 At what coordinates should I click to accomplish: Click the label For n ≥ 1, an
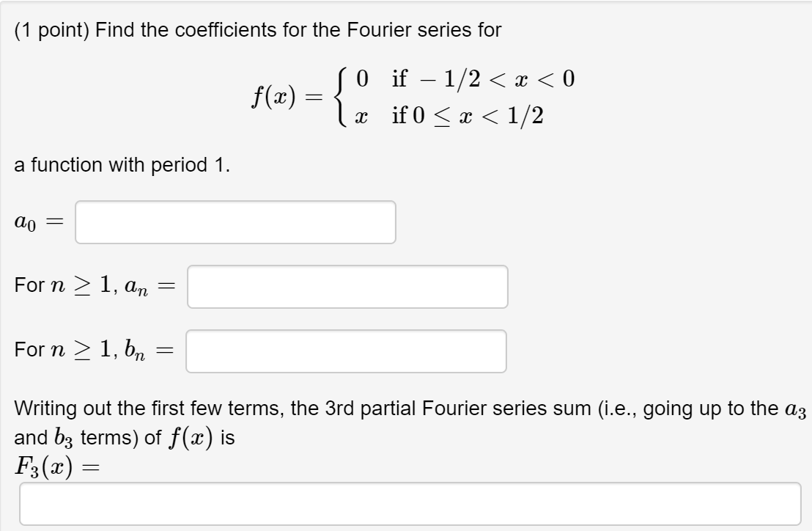[95, 287]
